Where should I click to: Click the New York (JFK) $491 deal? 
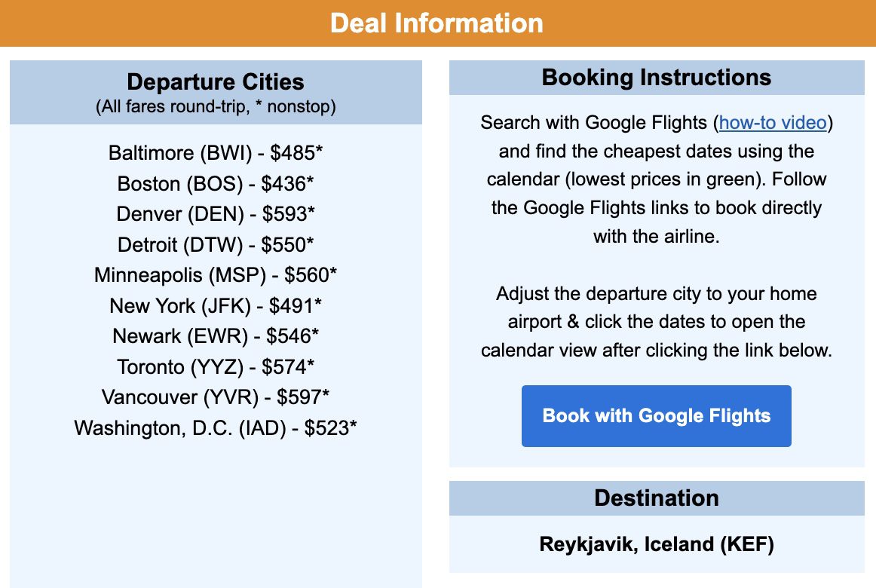[x=216, y=306]
